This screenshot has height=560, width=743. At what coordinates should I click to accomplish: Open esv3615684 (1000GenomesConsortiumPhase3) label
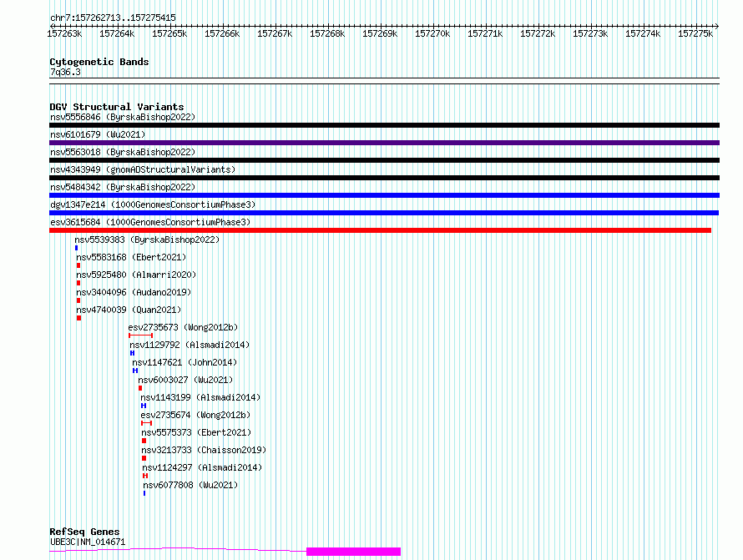coord(150,222)
